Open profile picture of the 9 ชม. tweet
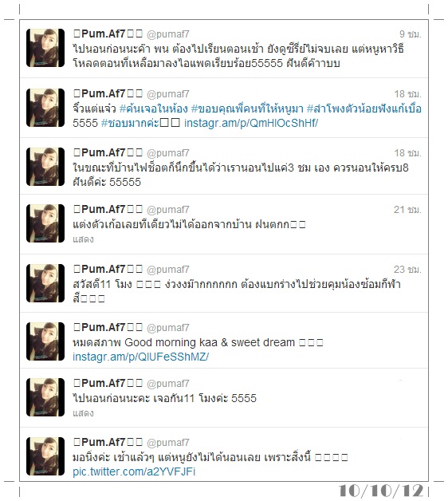This screenshot has width=448, height=501. click(45, 48)
